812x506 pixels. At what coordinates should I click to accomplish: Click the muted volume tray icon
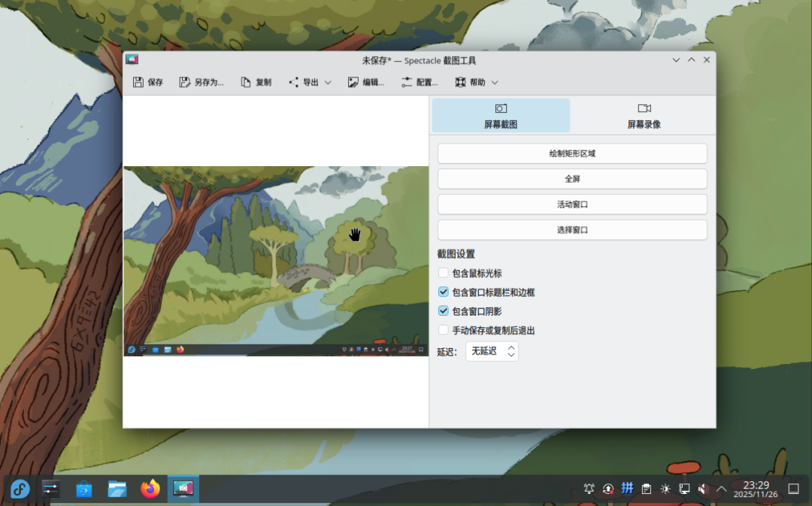tap(703, 489)
